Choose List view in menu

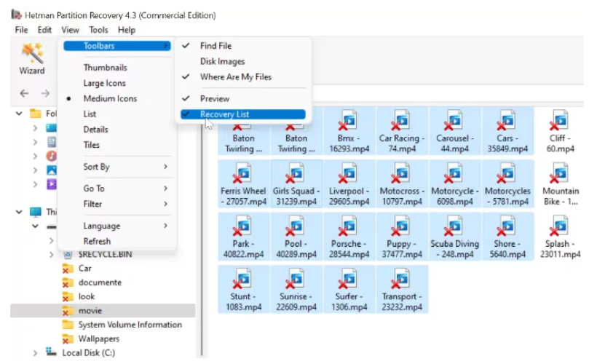117,114
